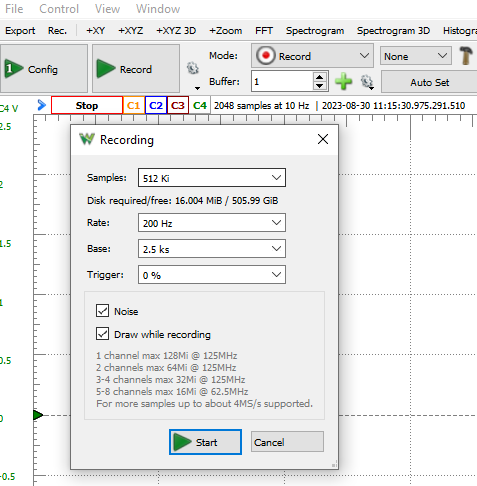Click the green plus add buffer icon
The height and width of the screenshot is (486, 477).
click(x=343, y=81)
